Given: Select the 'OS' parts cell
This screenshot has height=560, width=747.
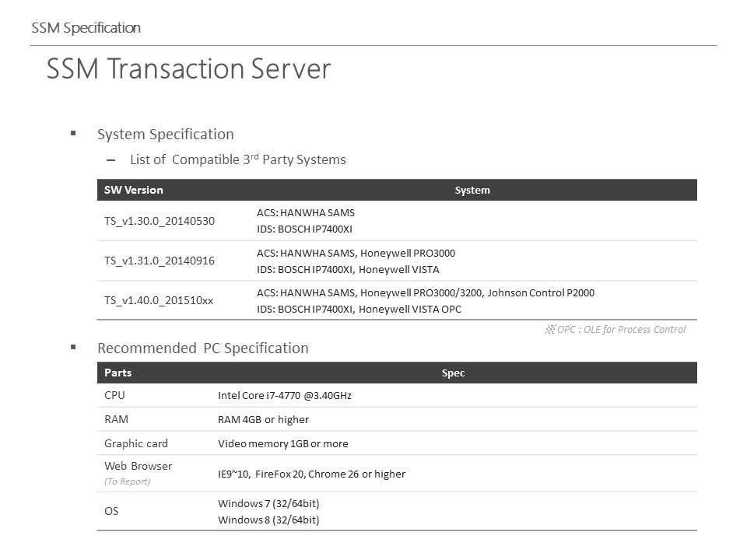Looking at the screenshot, I should (111, 511).
